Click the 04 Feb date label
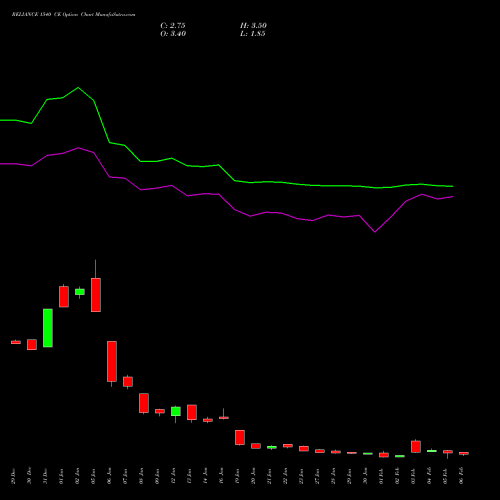Viewport: 500px width, 500px height. (429, 476)
